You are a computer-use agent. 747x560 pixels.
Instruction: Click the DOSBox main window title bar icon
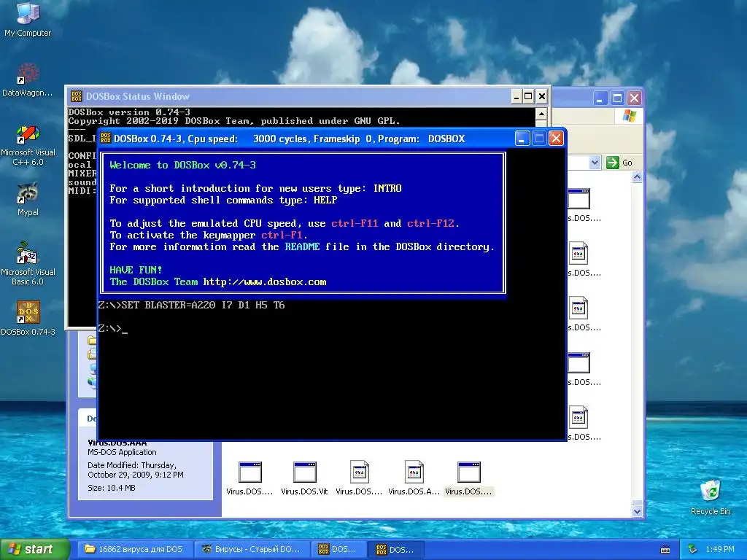coord(106,139)
